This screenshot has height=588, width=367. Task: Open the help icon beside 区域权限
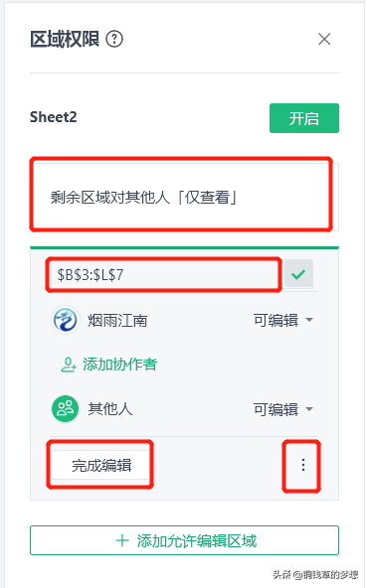pos(114,39)
